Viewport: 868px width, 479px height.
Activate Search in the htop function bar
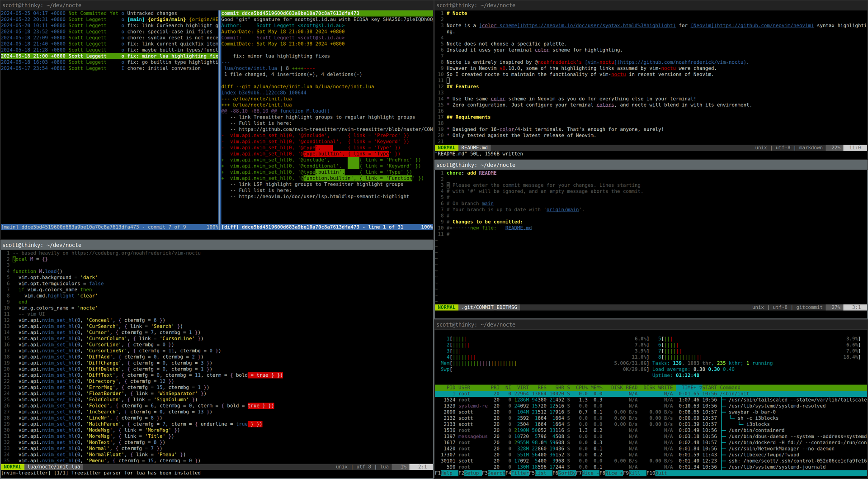tap(496, 473)
